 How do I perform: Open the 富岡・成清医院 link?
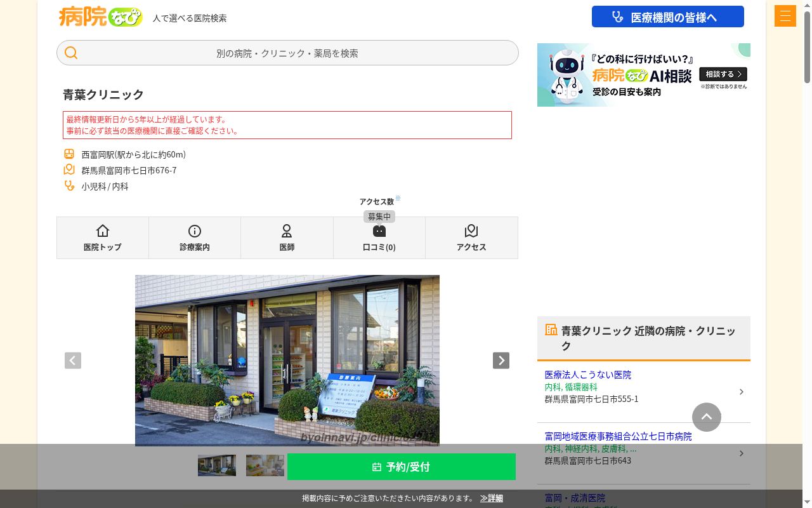point(575,498)
